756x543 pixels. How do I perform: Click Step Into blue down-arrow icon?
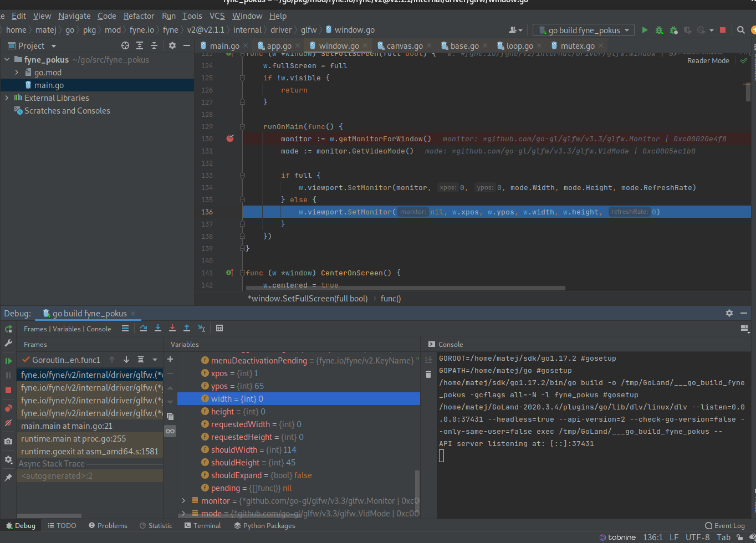click(x=158, y=328)
